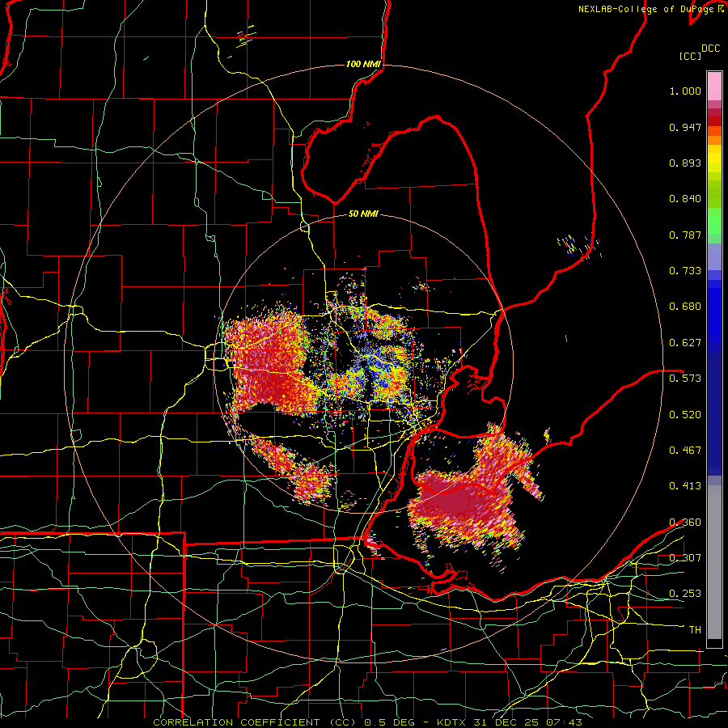
Task: Click the 0.680 scale value
Action: click(685, 307)
